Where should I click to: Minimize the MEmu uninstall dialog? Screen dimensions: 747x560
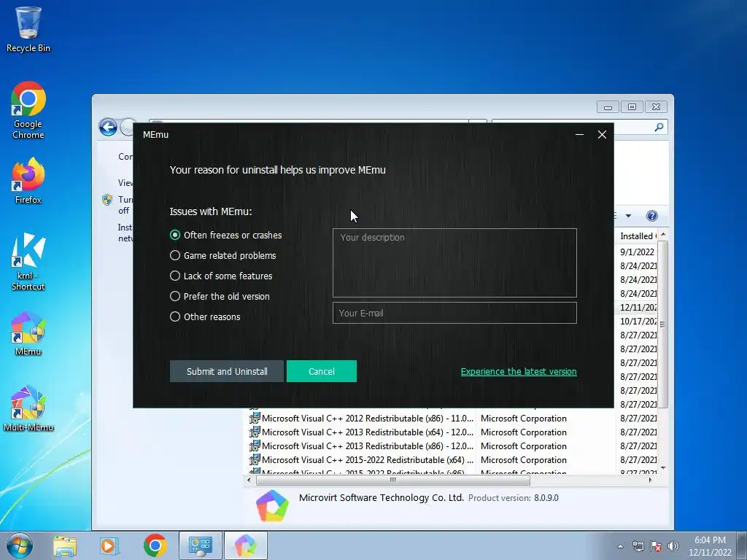[579, 135]
